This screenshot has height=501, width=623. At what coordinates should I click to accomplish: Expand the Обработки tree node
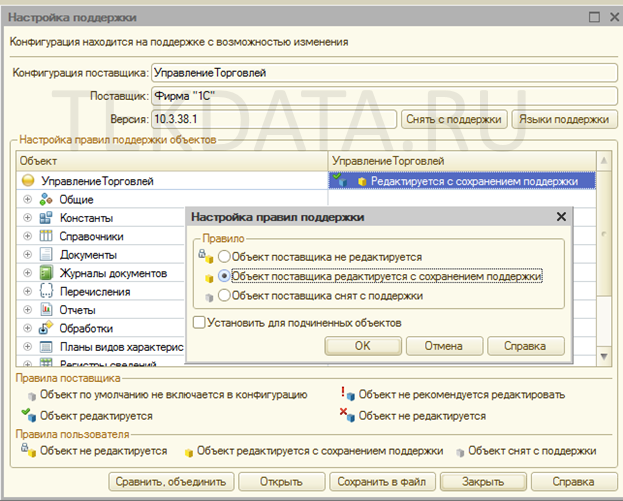(27, 328)
